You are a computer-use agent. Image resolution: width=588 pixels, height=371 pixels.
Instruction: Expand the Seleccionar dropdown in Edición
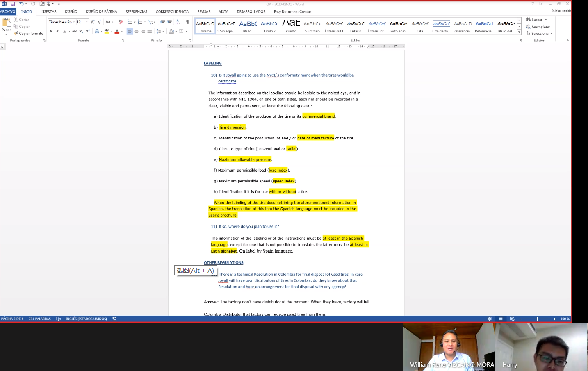[551, 34]
